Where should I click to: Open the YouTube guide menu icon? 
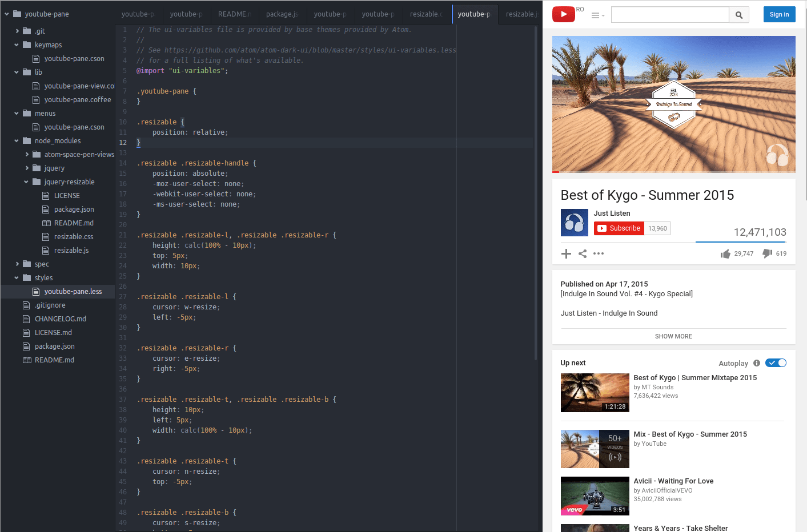click(x=597, y=15)
